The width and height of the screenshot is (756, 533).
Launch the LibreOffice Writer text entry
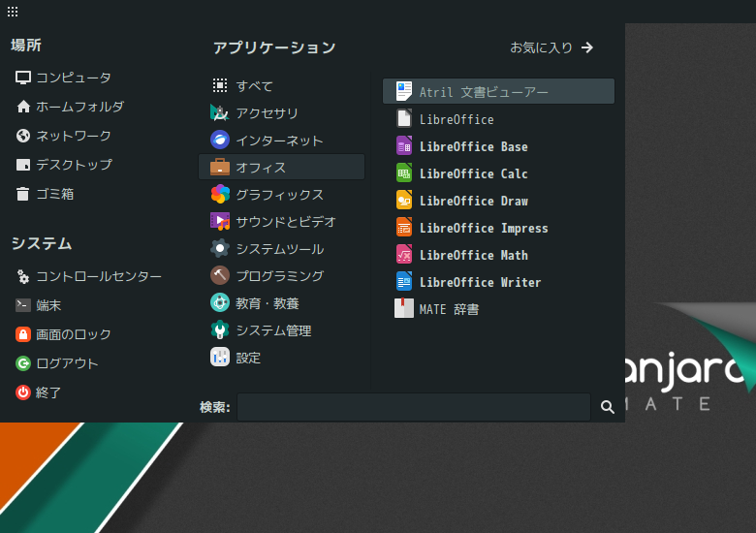tap(480, 282)
